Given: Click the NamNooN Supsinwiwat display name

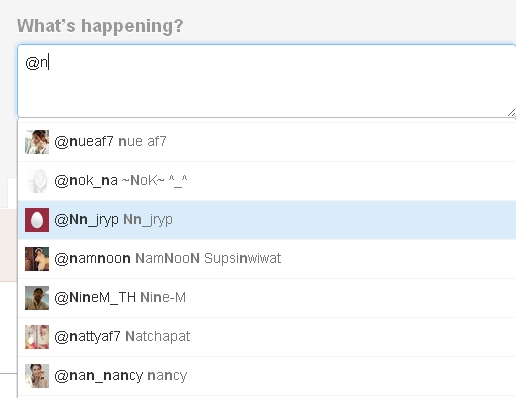Looking at the screenshot, I should click(208, 258).
